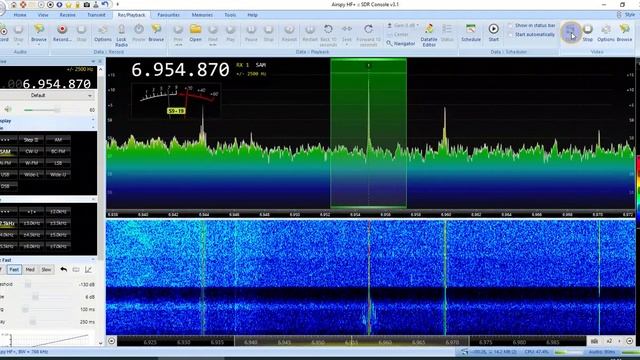Image resolution: width=640 pixels, height=360 pixels.
Task: Toggle the Lock Radio icon
Action: (x=121, y=35)
